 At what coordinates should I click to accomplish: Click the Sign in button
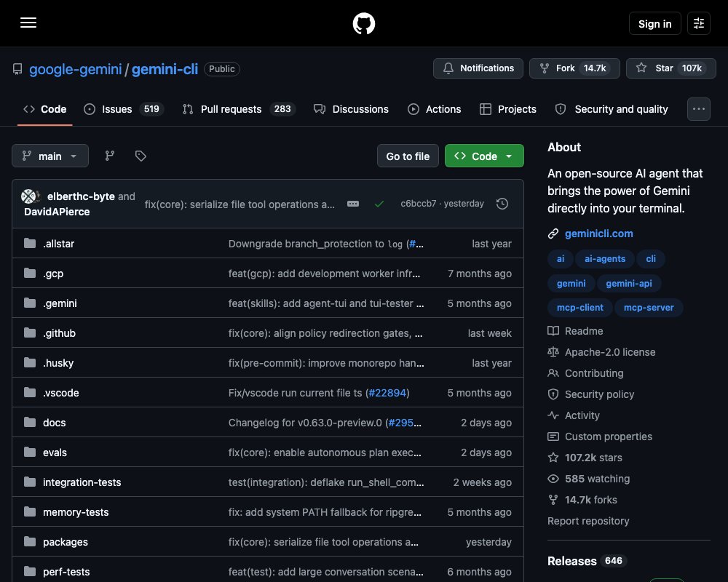[x=654, y=23]
